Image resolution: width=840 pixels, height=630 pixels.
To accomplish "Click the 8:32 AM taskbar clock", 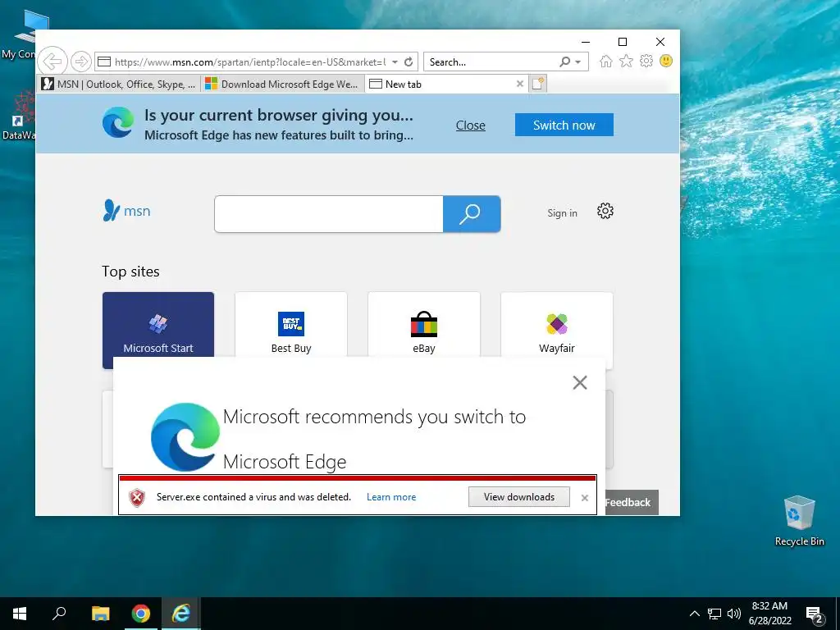I will 769,614.
